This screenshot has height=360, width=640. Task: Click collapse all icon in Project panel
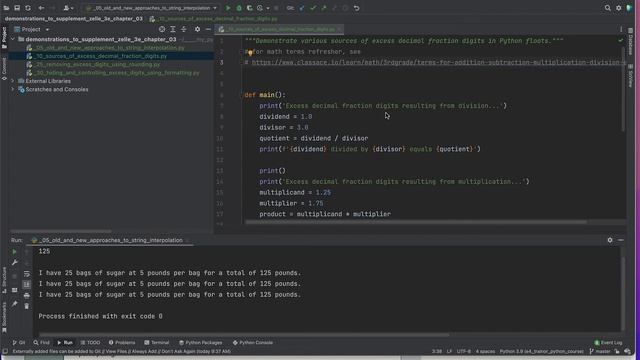184,29
